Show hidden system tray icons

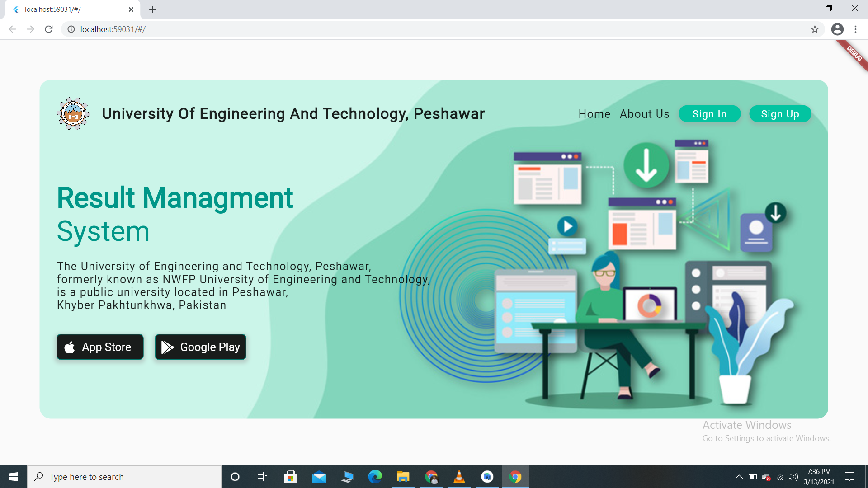click(x=739, y=477)
